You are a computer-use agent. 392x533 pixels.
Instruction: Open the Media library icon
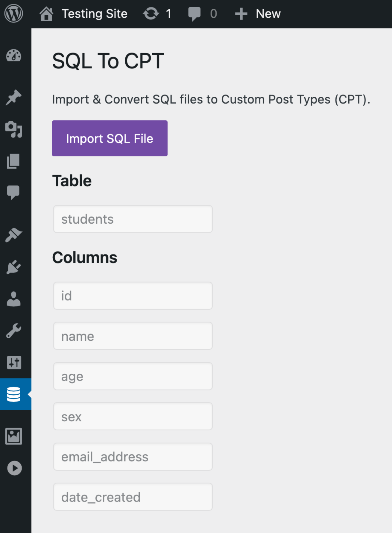pyautogui.click(x=14, y=129)
